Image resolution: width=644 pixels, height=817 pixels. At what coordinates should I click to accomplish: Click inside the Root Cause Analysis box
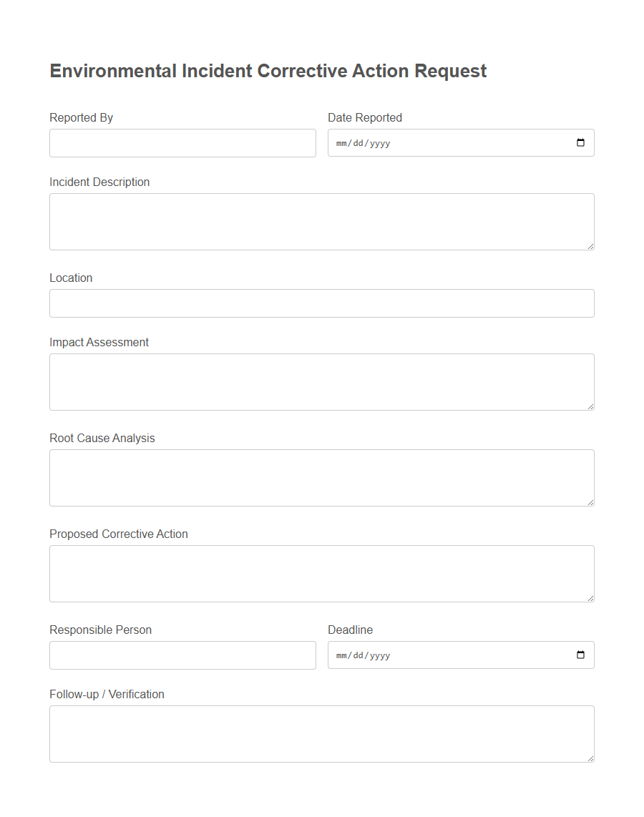pos(321,477)
